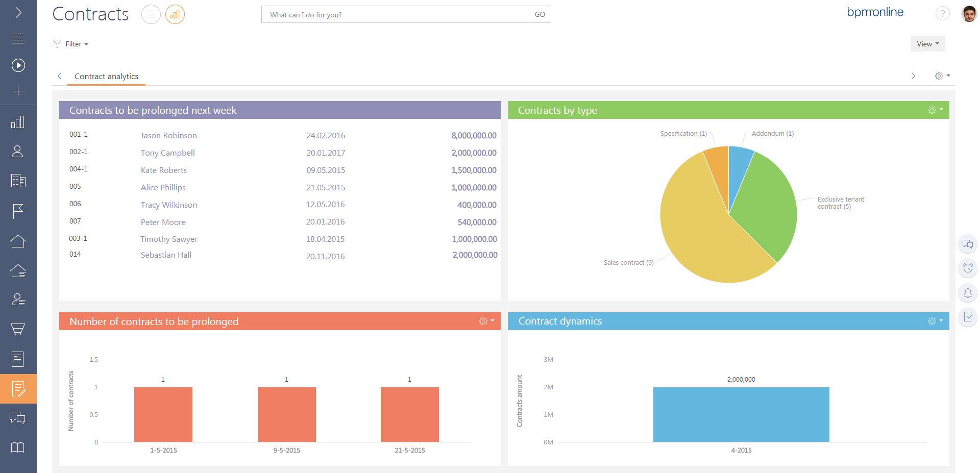Viewport: 980px width, 473px height.
Task: Go to next dashboard tab arrow
Action: (x=913, y=76)
